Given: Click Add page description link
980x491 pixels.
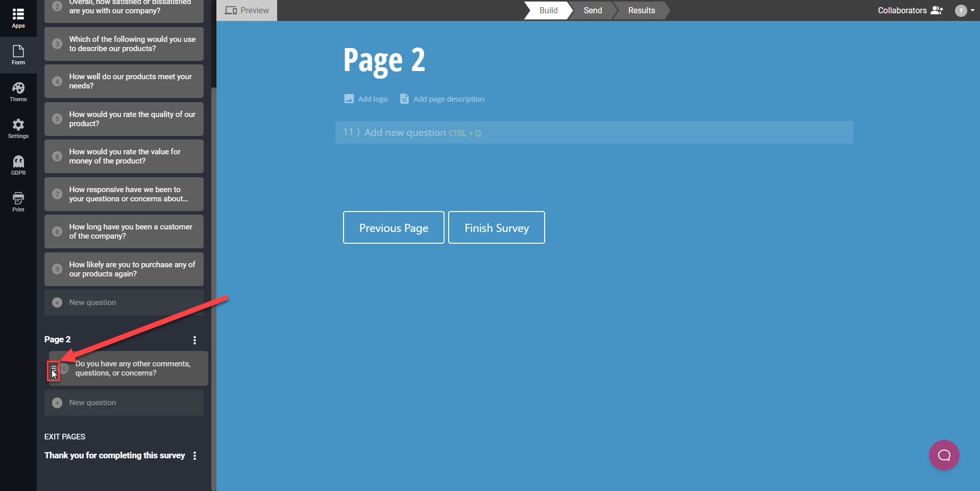Looking at the screenshot, I should pyautogui.click(x=442, y=99).
